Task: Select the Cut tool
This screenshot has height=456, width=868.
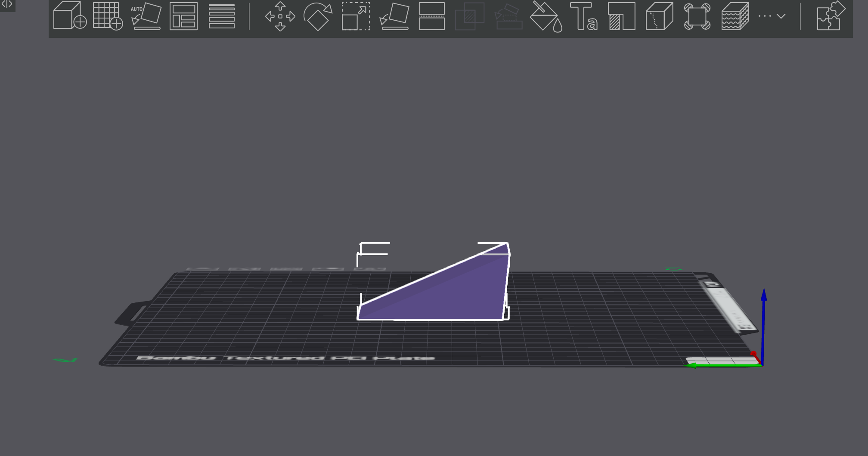Action: point(432,16)
